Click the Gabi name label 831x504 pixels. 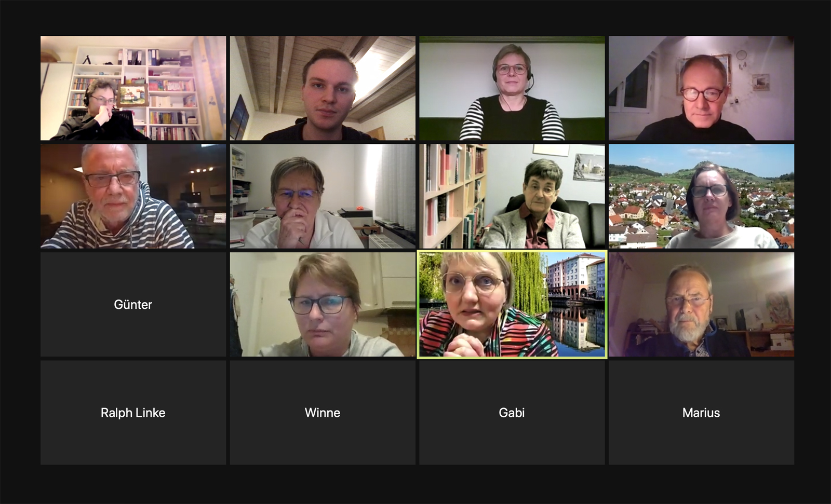(512, 413)
